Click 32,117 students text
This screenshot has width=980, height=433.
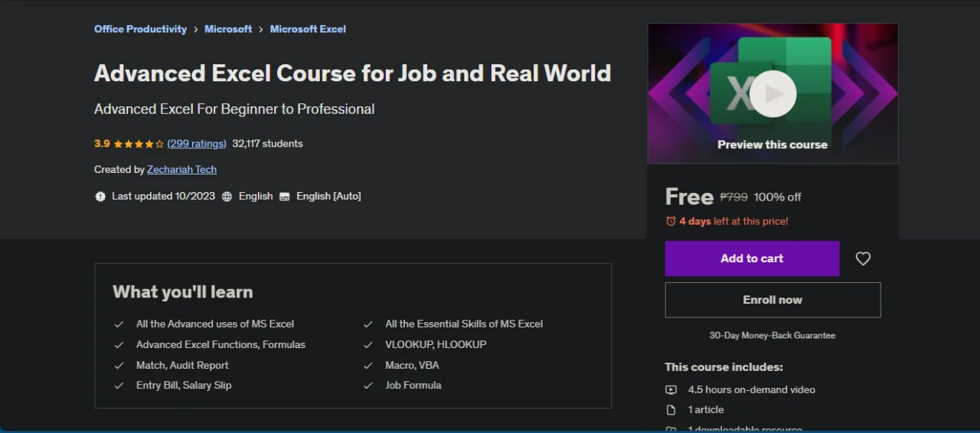[x=267, y=144]
